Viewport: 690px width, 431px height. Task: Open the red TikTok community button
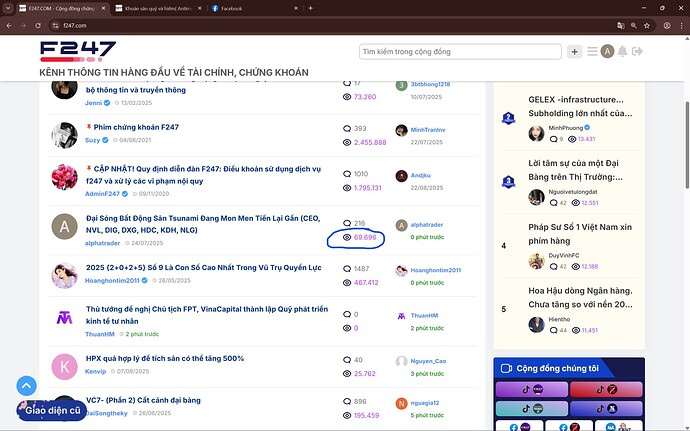pyautogui.click(x=606, y=390)
